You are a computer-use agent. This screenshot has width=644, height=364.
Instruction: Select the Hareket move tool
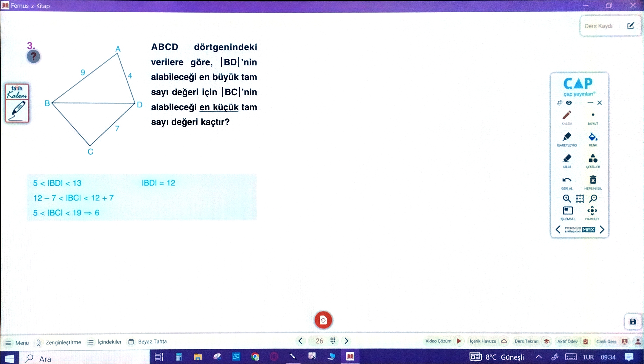pyautogui.click(x=592, y=211)
